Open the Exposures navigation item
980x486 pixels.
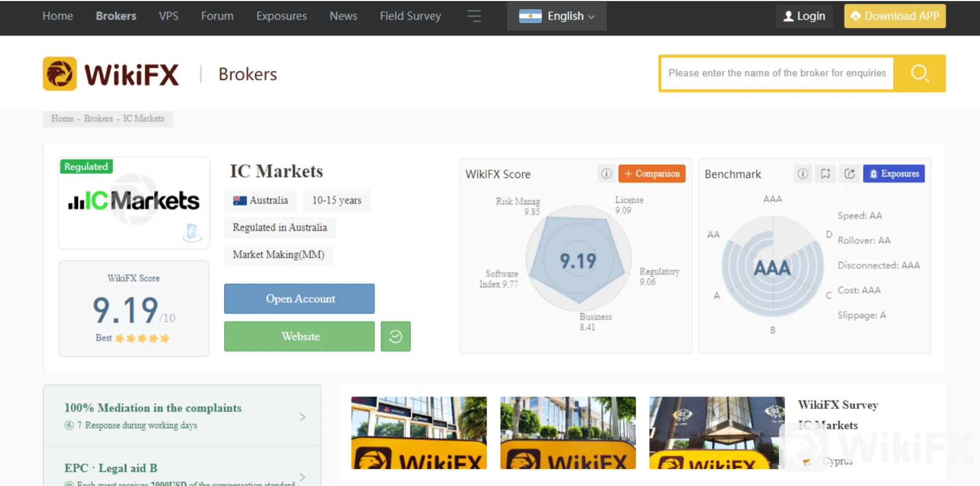pyautogui.click(x=282, y=16)
